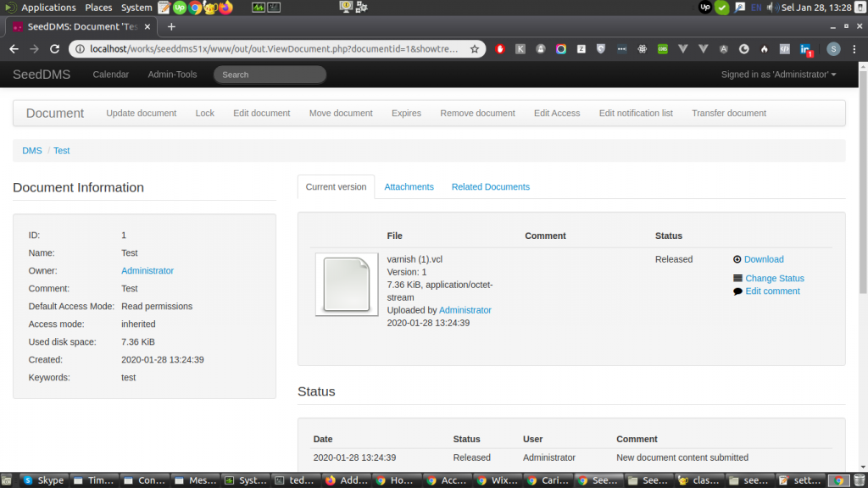Open a new browser tab with plus button
This screenshot has height=488, width=868.
coord(171,26)
